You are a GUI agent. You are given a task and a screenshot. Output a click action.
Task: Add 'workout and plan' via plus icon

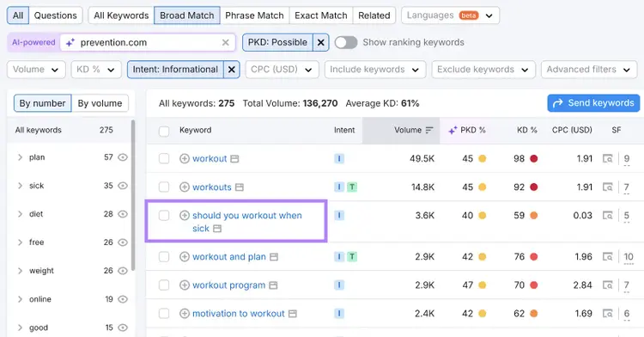coord(185,257)
